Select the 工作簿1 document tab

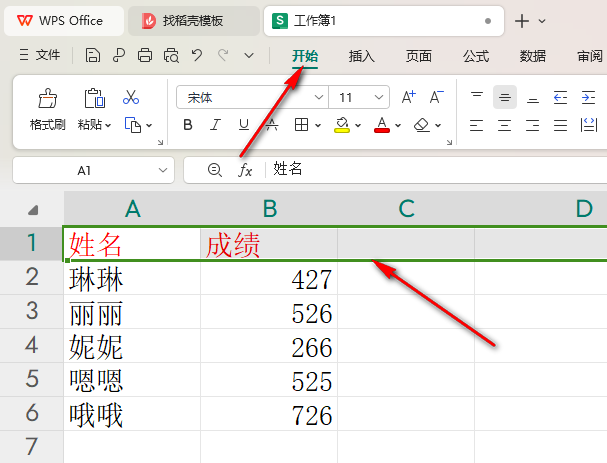383,21
